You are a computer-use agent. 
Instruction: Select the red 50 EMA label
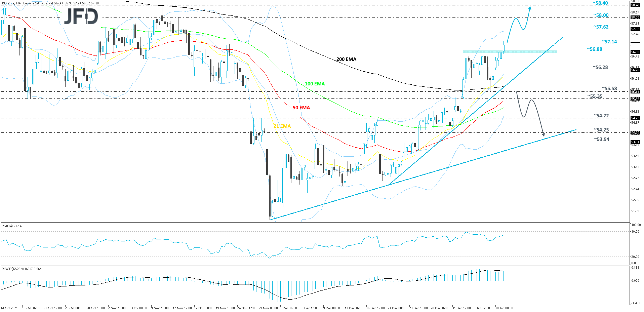tap(301, 108)
